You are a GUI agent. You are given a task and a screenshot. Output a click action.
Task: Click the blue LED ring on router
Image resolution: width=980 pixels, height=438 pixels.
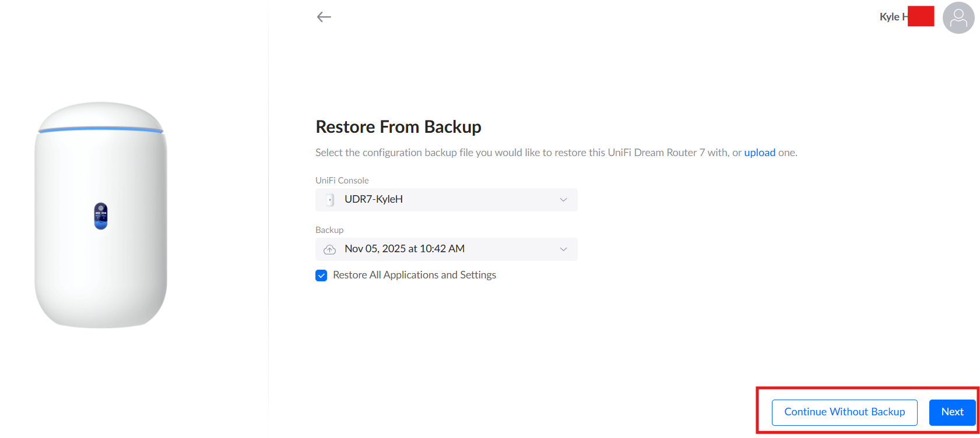tap(101, 129)
